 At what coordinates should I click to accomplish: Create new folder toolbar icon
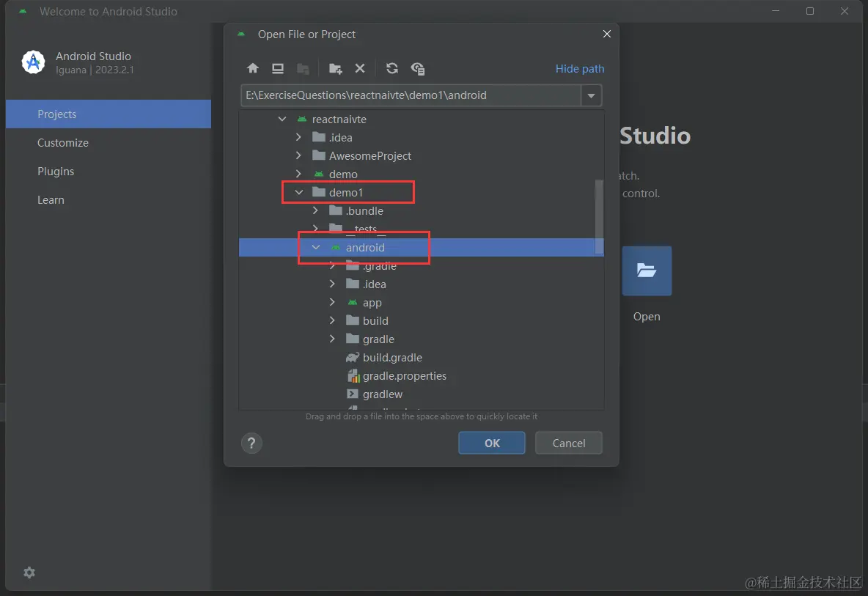(336, 69)
